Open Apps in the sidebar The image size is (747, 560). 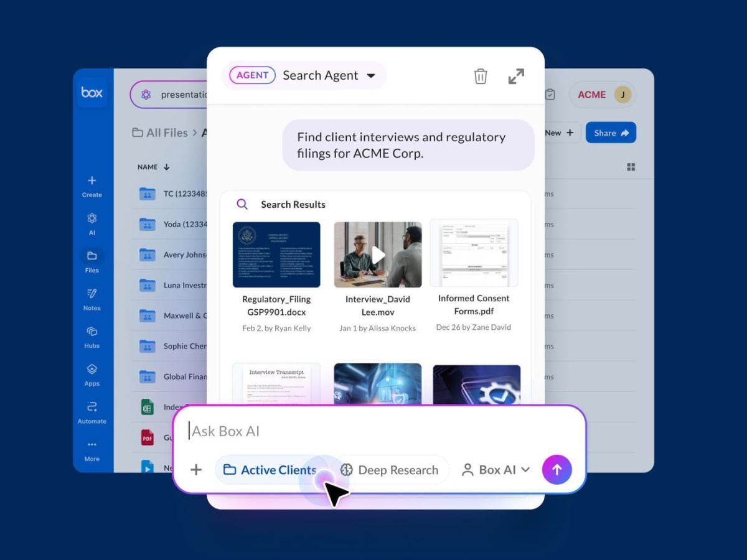tap(92, 375)
